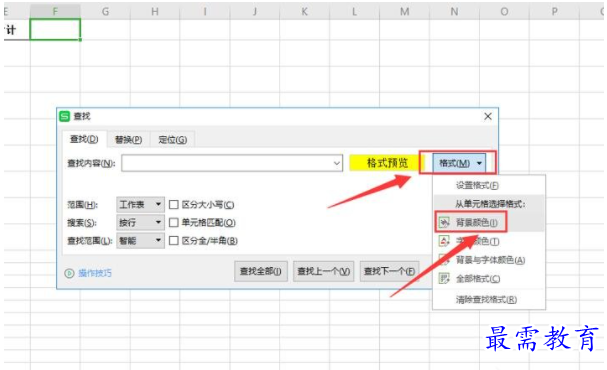Click the operation tips play icon
The width and height of the screenshot is (607, 370).
[69, 273]
